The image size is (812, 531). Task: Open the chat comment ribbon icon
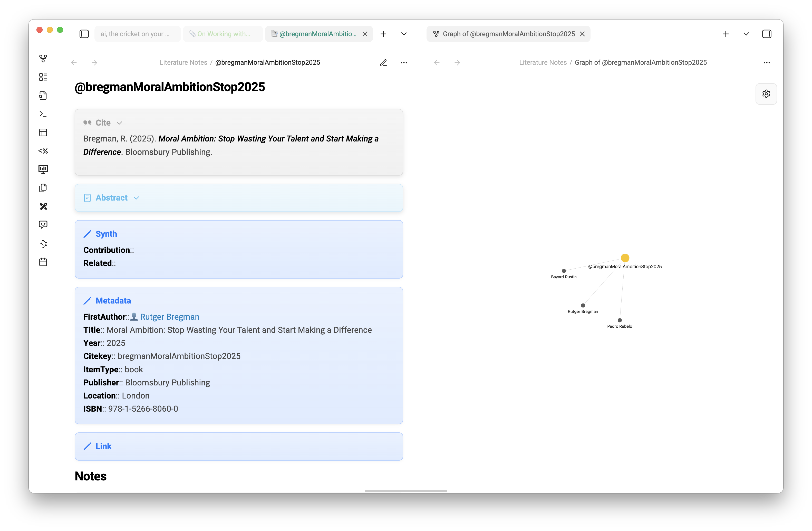point(43,225)
